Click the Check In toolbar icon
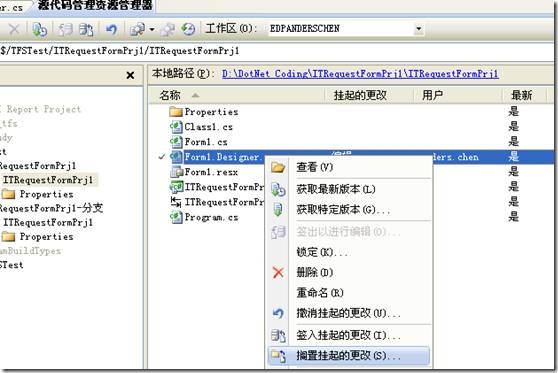558x373 pixels. [x=86, y=29]
